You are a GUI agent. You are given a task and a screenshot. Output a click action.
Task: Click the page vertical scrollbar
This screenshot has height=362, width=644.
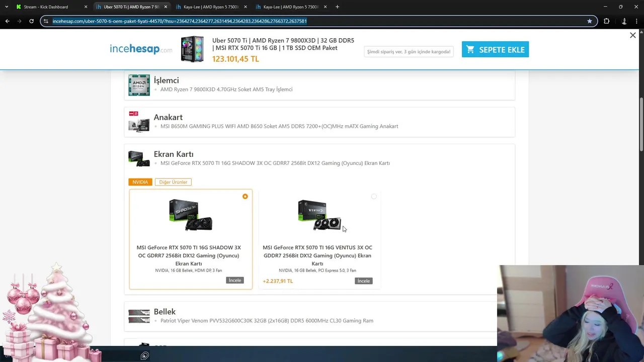(x=641, y=123)
